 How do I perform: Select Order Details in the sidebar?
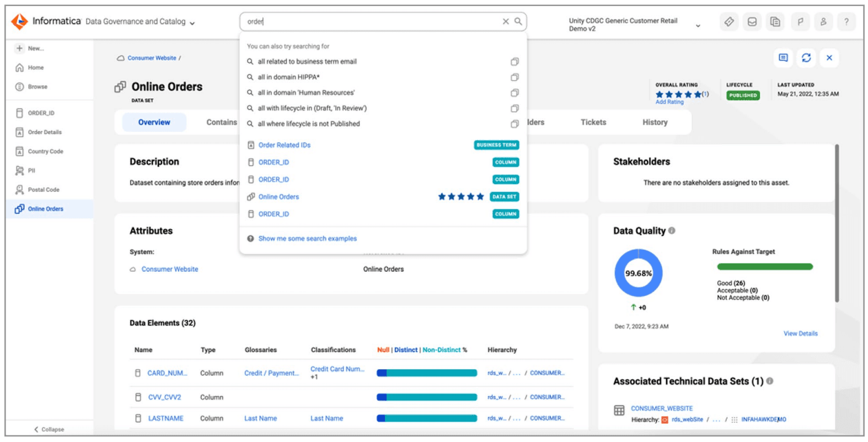39,132
